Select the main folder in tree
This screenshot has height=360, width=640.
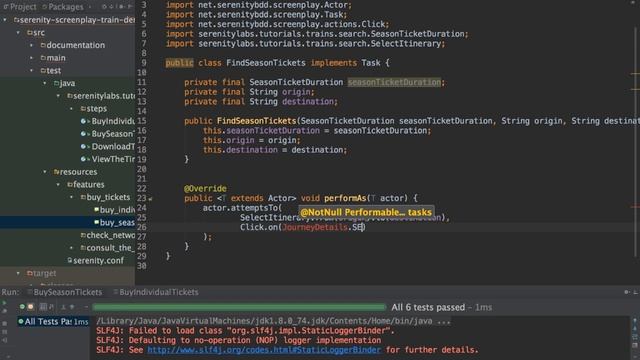[53, 58]
